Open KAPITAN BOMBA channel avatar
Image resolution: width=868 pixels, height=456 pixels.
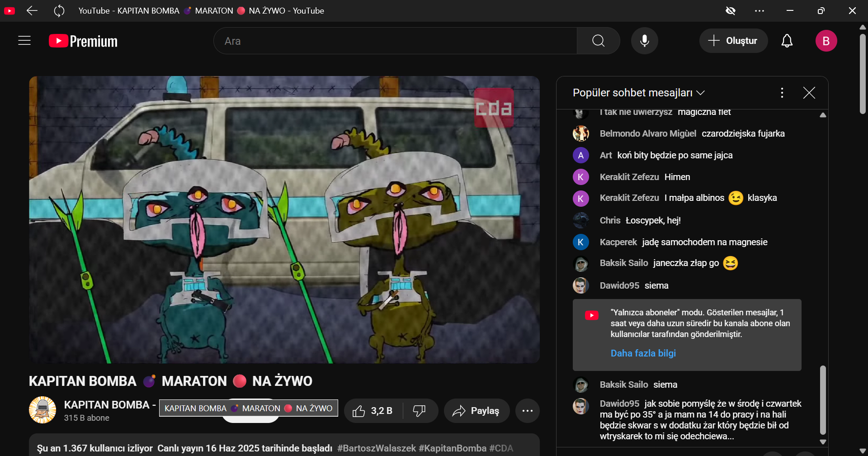pyautogui.click(x=42, y=410)
